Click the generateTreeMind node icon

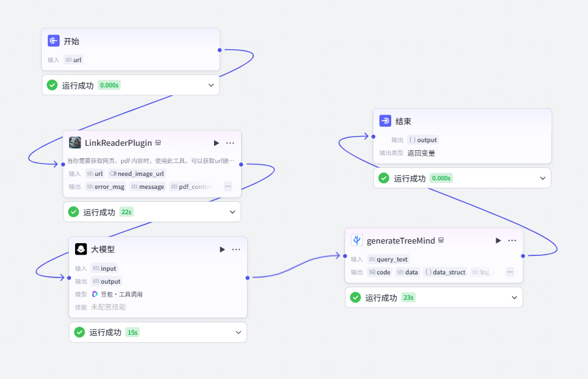(357, 240)
